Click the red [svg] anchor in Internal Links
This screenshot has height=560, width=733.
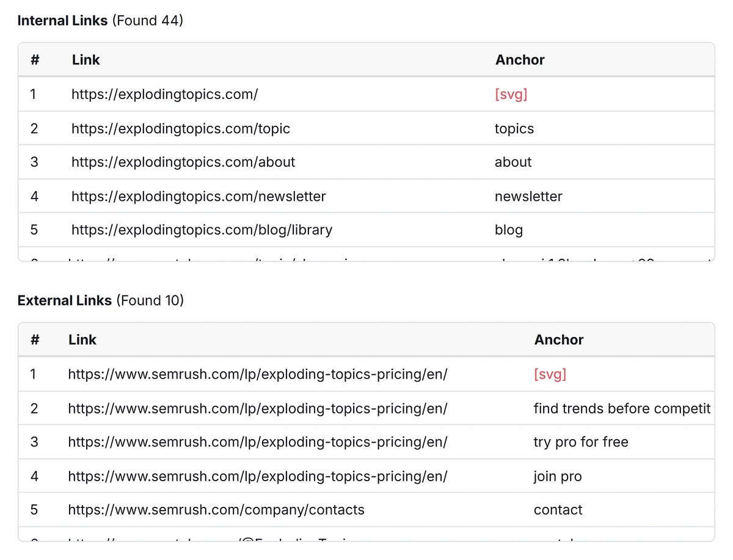point(511,94)
